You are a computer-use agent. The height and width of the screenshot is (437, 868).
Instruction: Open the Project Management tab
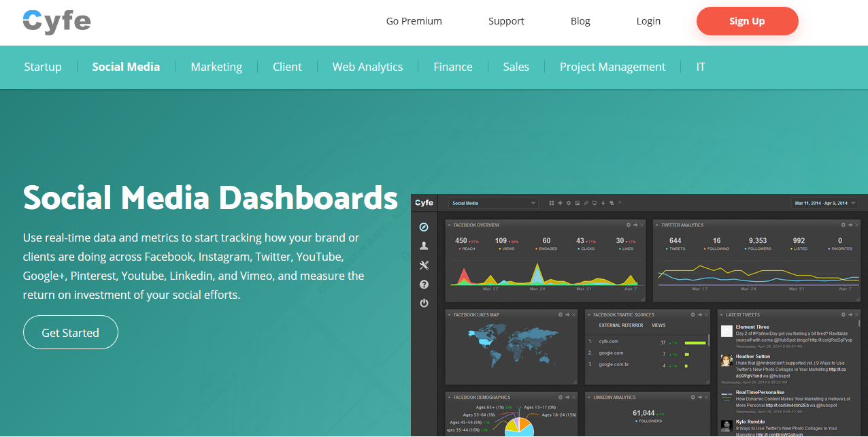click(613, 67)
